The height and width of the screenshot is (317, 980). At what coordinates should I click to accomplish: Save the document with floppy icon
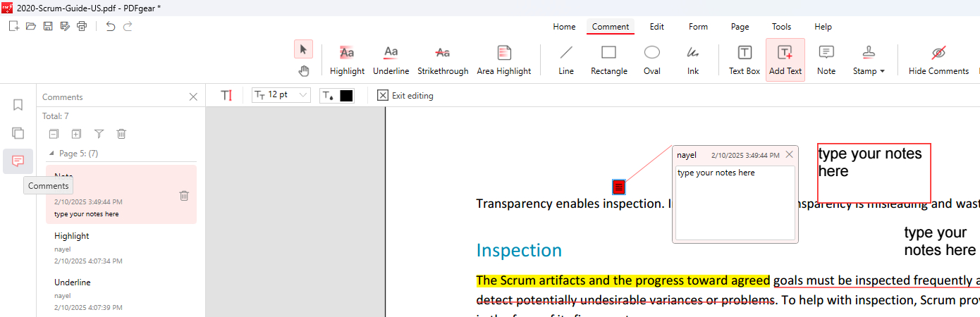coord(48,26)
